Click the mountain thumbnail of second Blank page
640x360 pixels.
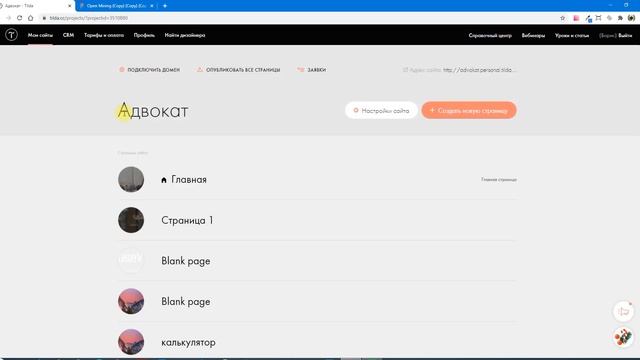131,301
